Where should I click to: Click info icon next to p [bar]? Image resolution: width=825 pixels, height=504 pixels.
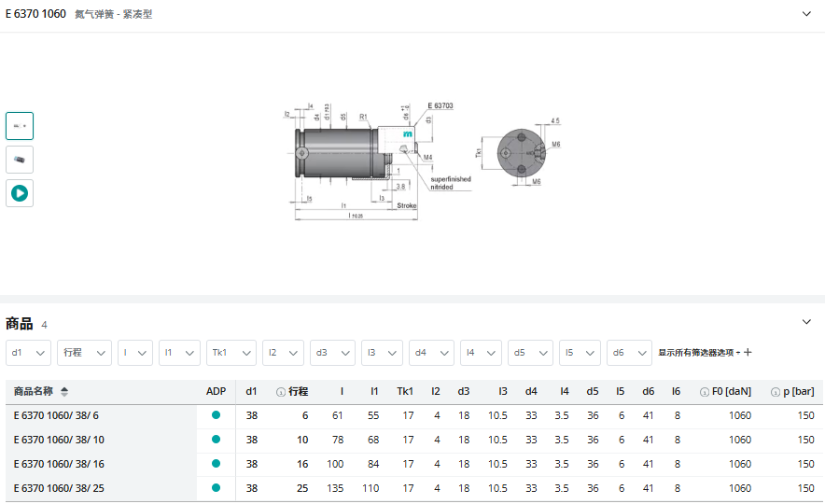(x=775, y=392)
